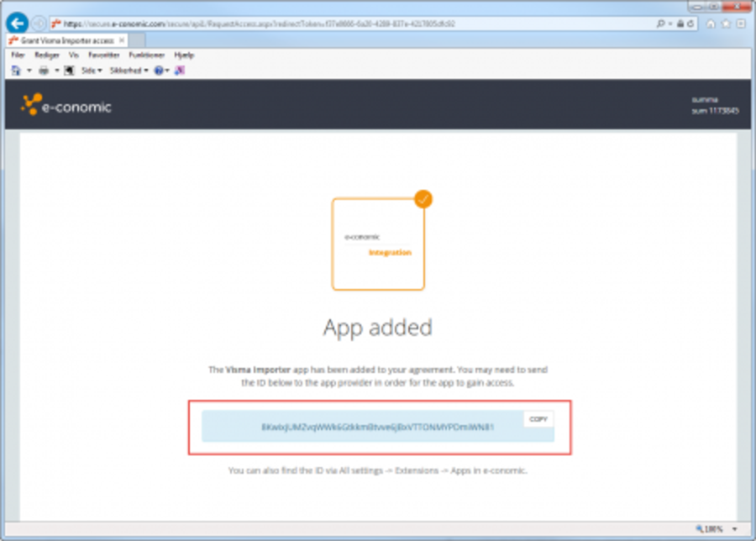Click the printer icon in command bar

[44, 71]
